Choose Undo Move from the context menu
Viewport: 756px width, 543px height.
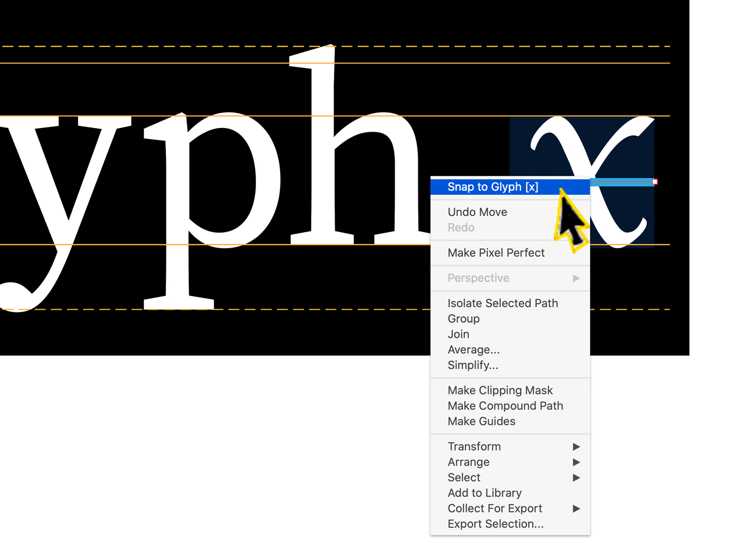coord(477,212)
